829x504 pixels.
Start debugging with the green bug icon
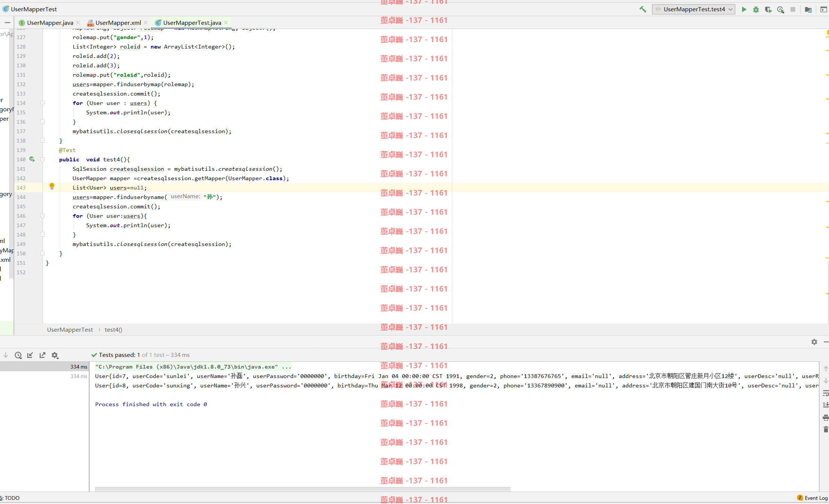[756, 9]
